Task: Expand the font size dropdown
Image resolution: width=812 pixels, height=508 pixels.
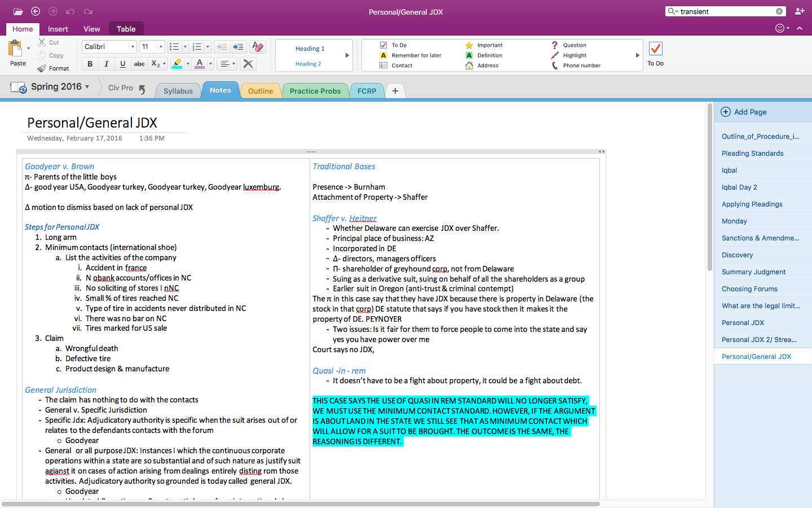Action: pyautogui.click(x=161, y=47)
